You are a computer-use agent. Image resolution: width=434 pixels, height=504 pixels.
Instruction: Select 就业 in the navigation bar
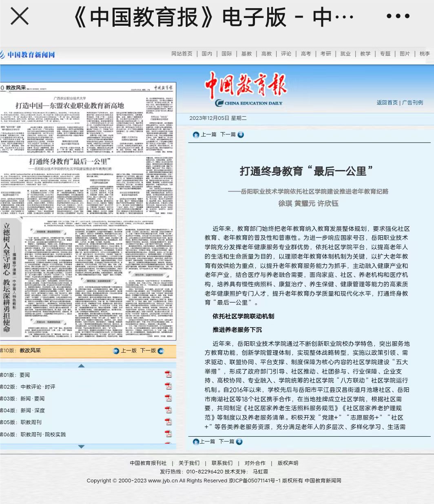coord(345,54)
